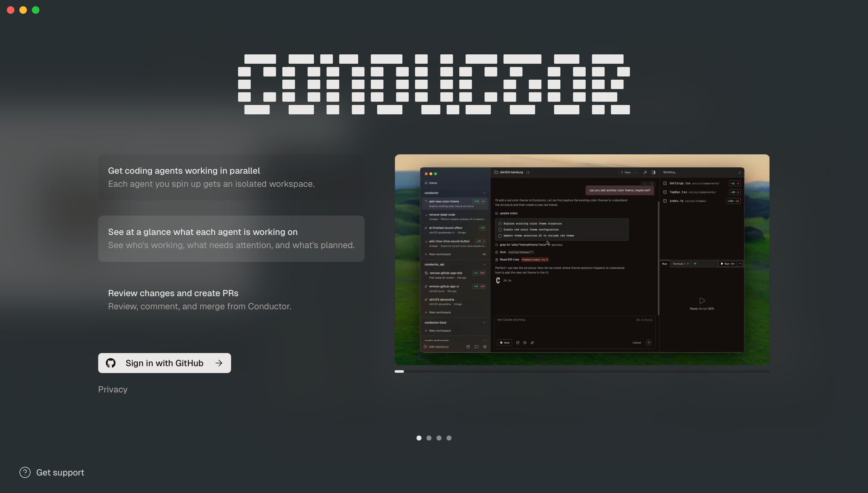Open the dropdown next to the Open button
Image resolution: width=868 pixels, height=493 pixels.
636,173
